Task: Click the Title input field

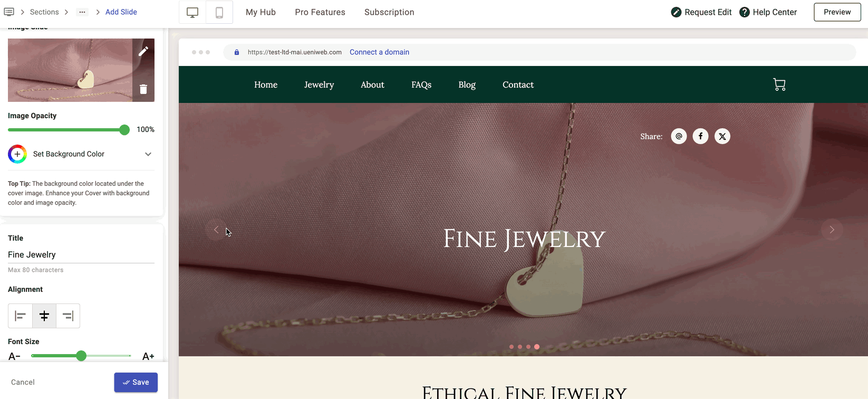Action: coord(81,254)
